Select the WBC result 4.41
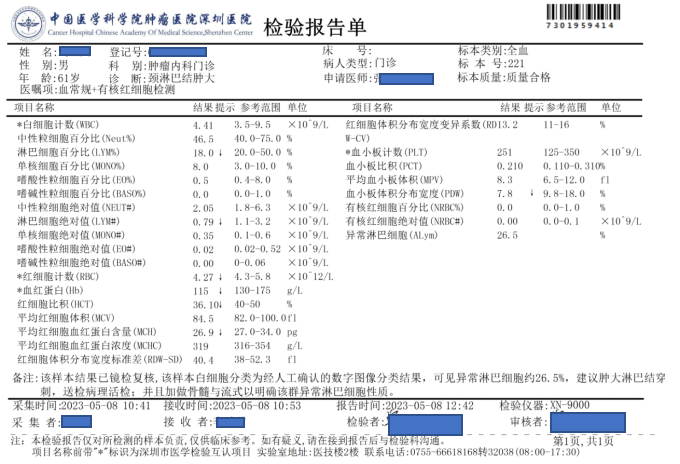Viewport: 680px width, 464px height. pos(203,125)
